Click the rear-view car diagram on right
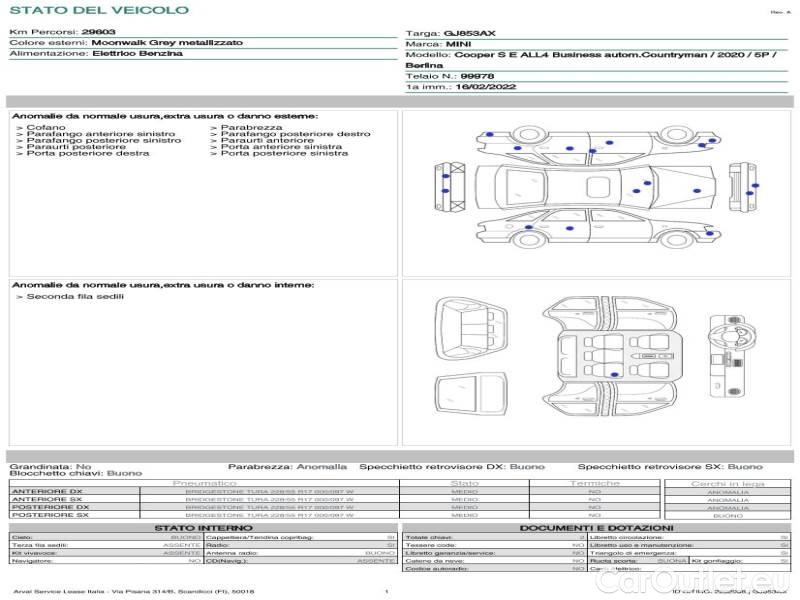Image resolution: width=800 pixels, height=600 pixels. tap(741, 186)
